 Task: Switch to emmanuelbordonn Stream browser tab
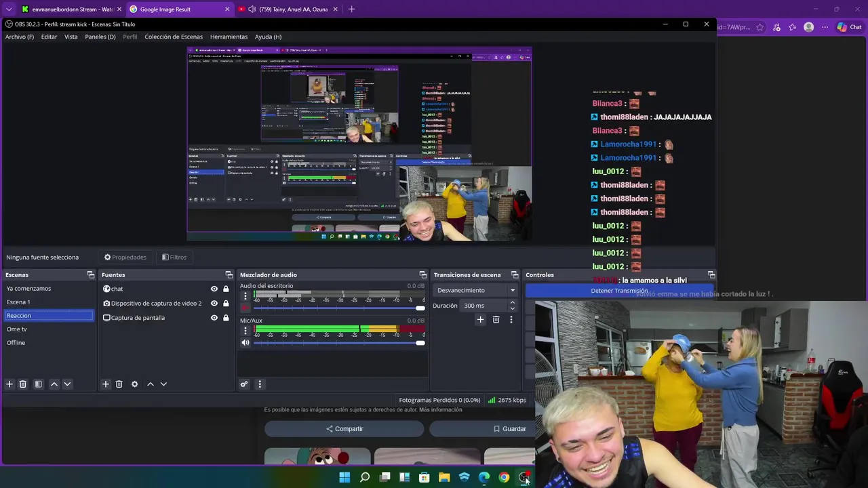[70, 9]
